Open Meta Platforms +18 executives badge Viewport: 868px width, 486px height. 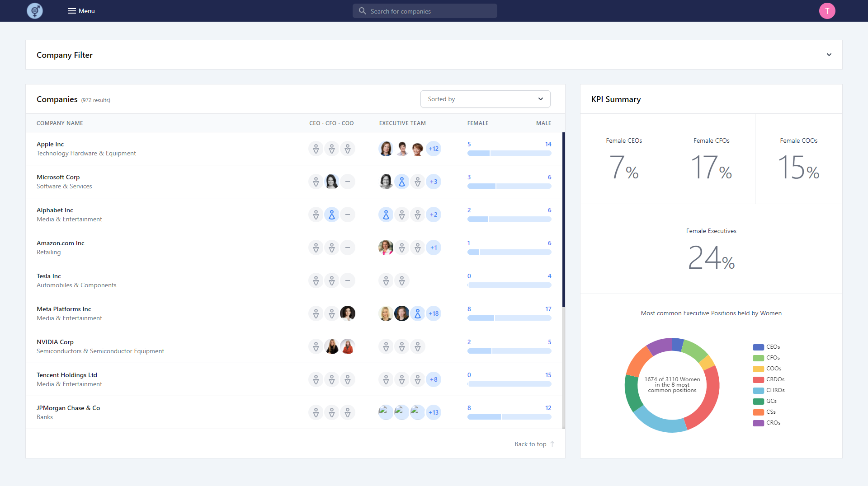(434, 313)
